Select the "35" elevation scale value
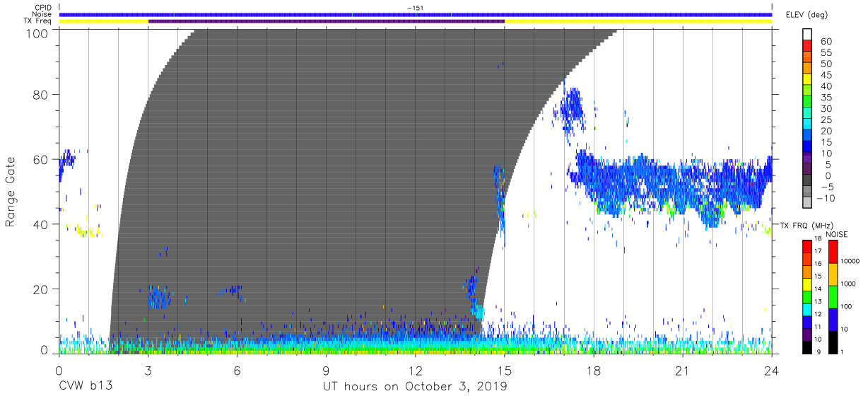The height and width of the screenshot is (401, 868). pos(826,98)
